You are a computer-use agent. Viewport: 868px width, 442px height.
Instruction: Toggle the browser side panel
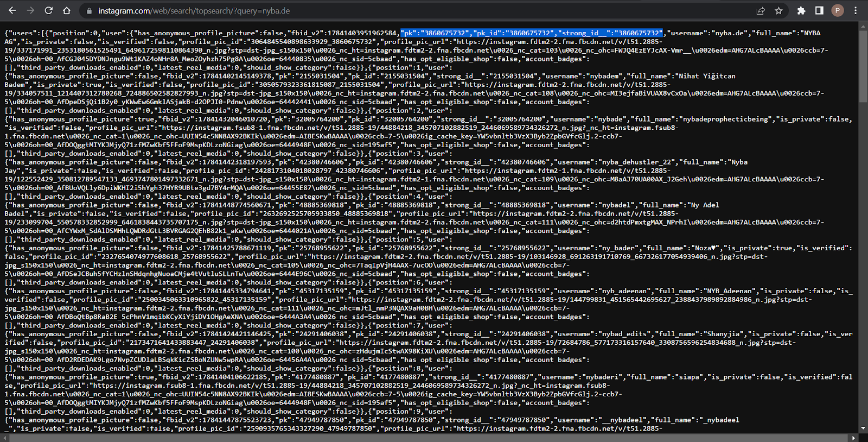tap(819, 11)
